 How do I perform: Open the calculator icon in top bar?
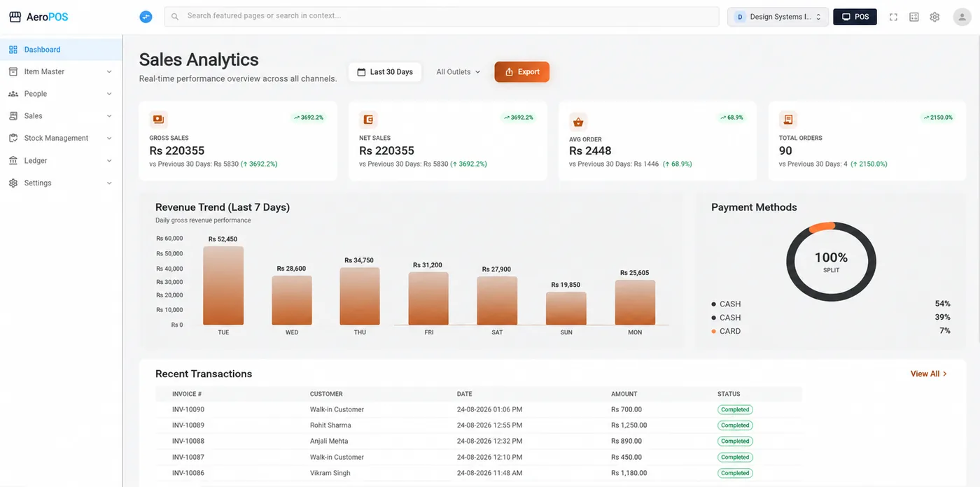914,17
